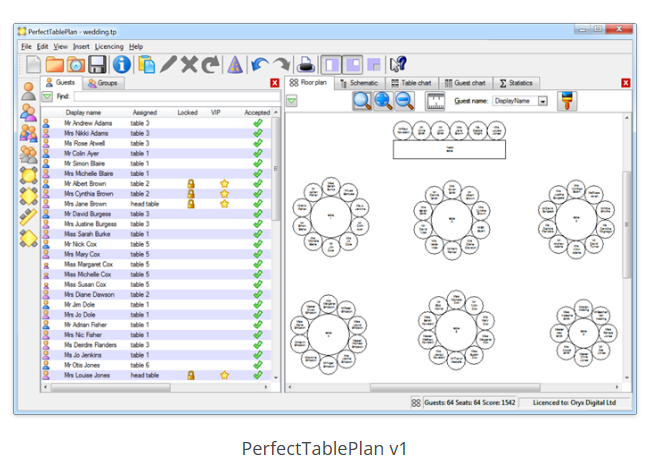Click the New plan blank page icon
This screenshot has height=469, width=657.
(33, 65)
